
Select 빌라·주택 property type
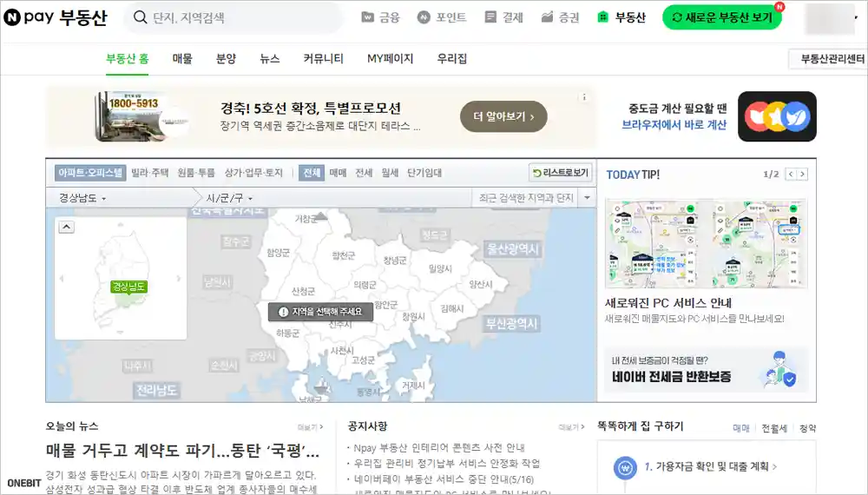pos(150,173)
